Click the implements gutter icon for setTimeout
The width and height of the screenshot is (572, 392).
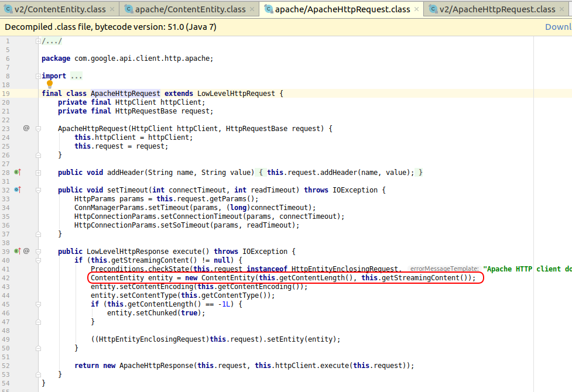[x=18, y=190]
